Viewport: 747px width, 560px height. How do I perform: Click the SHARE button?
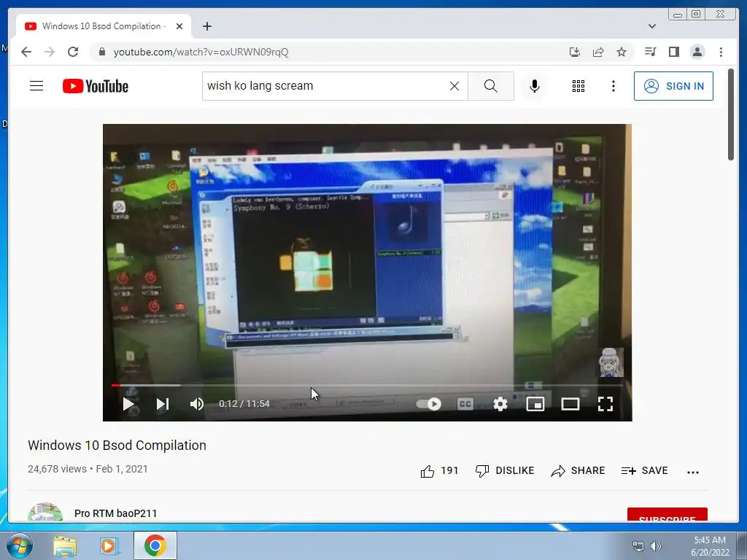click(x=578, y=471)
